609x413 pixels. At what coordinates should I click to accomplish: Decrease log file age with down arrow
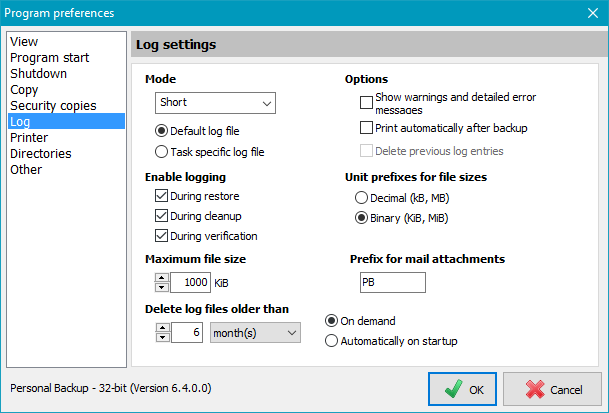coord(163,338)
